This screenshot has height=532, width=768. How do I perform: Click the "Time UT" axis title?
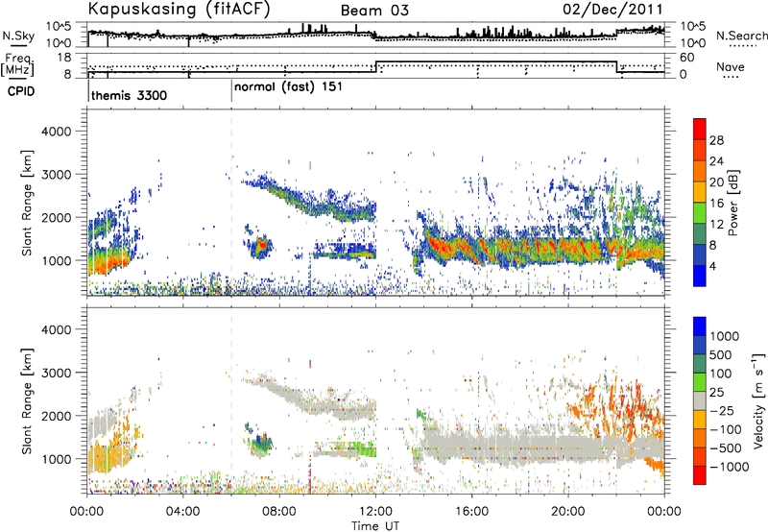(x=375, y=526)
